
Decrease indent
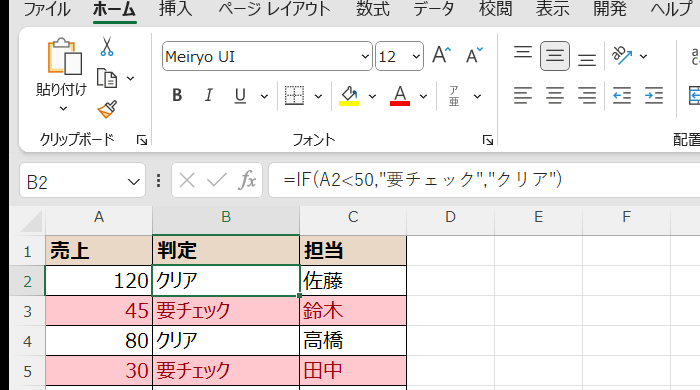click(x=621, y=95)
